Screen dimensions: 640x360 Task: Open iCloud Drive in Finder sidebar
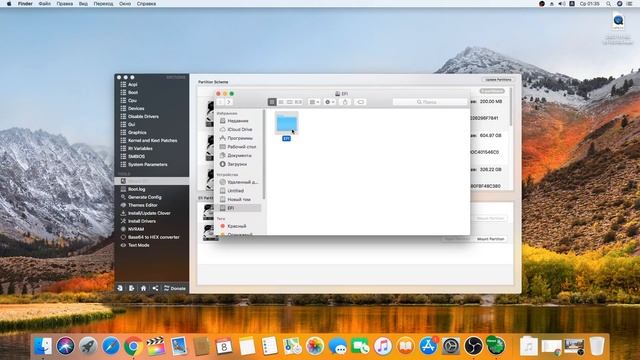(240, 129)
